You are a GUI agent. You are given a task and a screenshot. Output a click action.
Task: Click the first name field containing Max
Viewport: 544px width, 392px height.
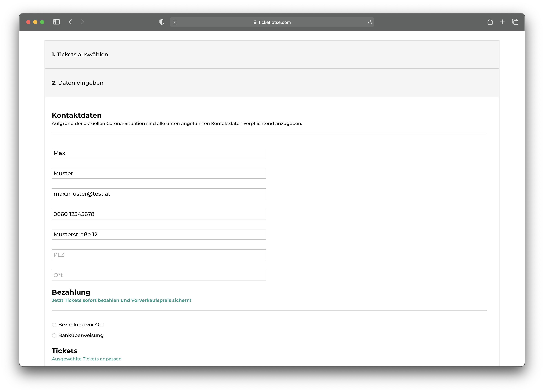[x=159, y=153]
